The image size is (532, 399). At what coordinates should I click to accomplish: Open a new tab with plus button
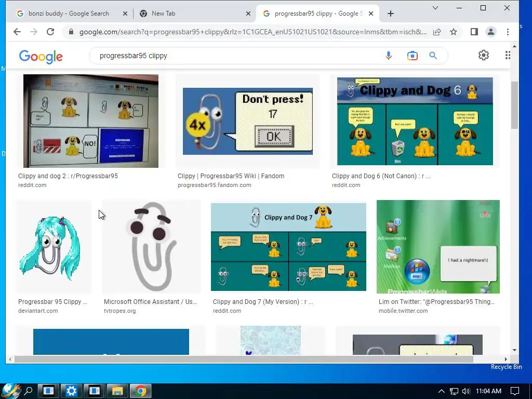(x=391, y=14)
